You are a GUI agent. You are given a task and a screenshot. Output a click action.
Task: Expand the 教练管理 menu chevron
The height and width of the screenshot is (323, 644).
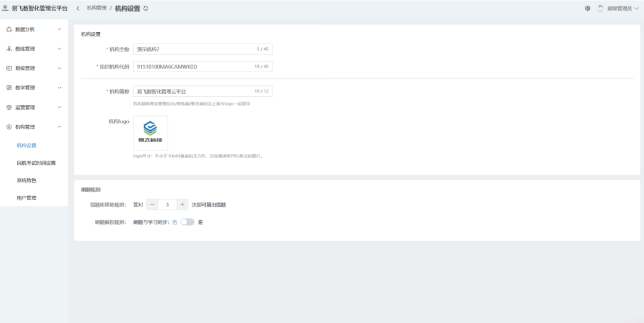click(59, 48)
